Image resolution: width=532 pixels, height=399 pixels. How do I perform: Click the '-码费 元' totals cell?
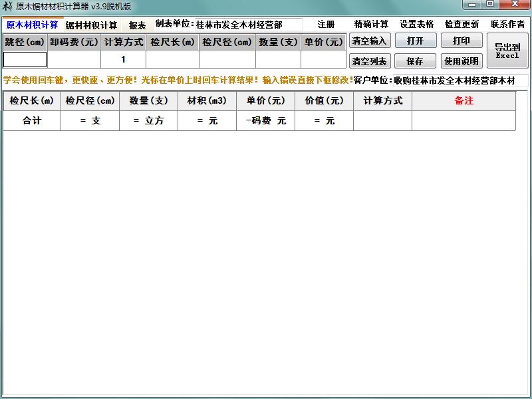click(265, 121)
